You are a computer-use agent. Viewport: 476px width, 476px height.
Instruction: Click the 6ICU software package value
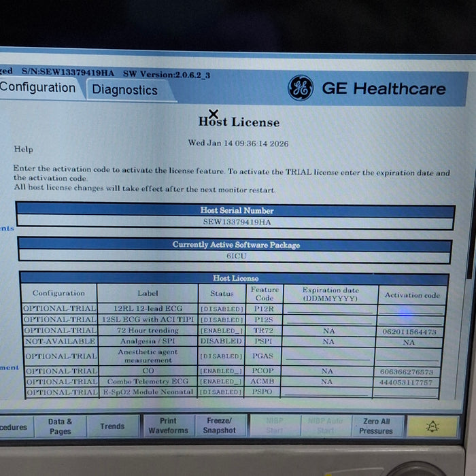point(237,256)
